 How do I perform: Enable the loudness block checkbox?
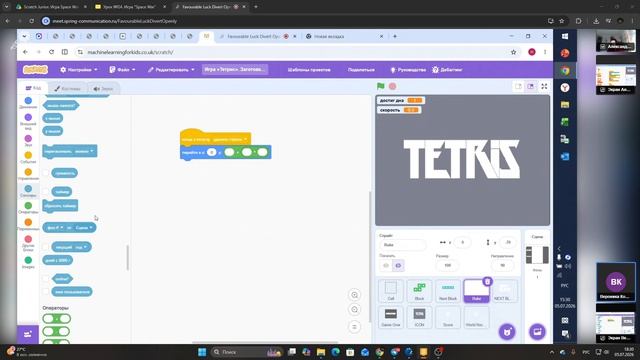coord(46,173)
